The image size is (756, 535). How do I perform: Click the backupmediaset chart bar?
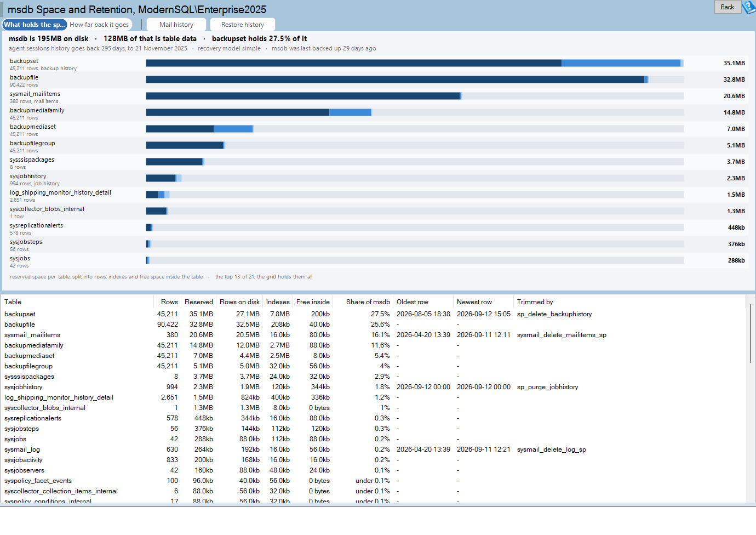[x=199, y=129]
